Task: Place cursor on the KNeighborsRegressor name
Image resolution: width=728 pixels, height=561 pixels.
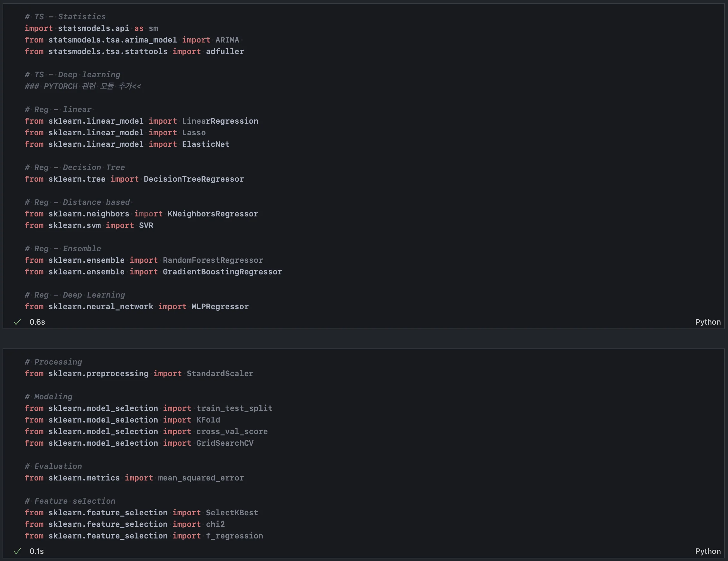Action: pos(213,214)
